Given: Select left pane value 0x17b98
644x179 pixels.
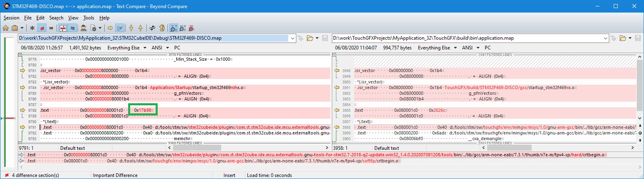Looking at the screenshot, I should (142, 110).
